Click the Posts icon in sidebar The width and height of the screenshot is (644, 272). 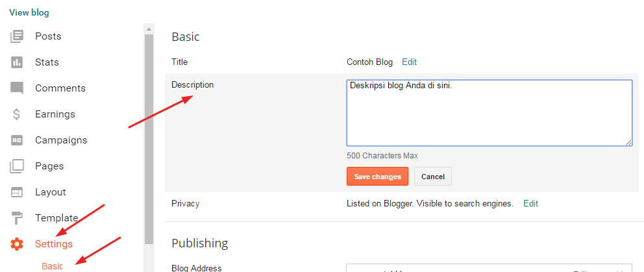17,36
